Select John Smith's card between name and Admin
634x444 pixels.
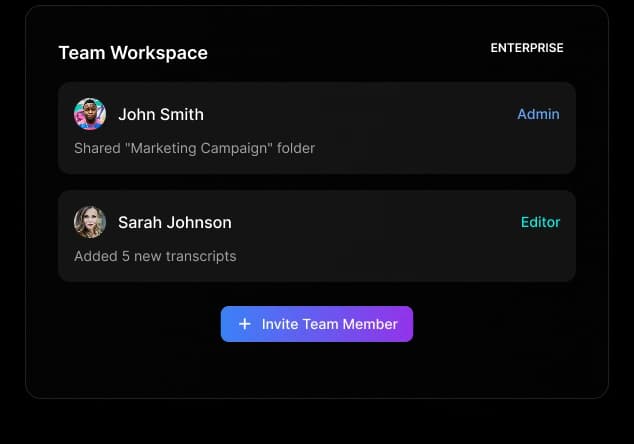pos(360,114)
